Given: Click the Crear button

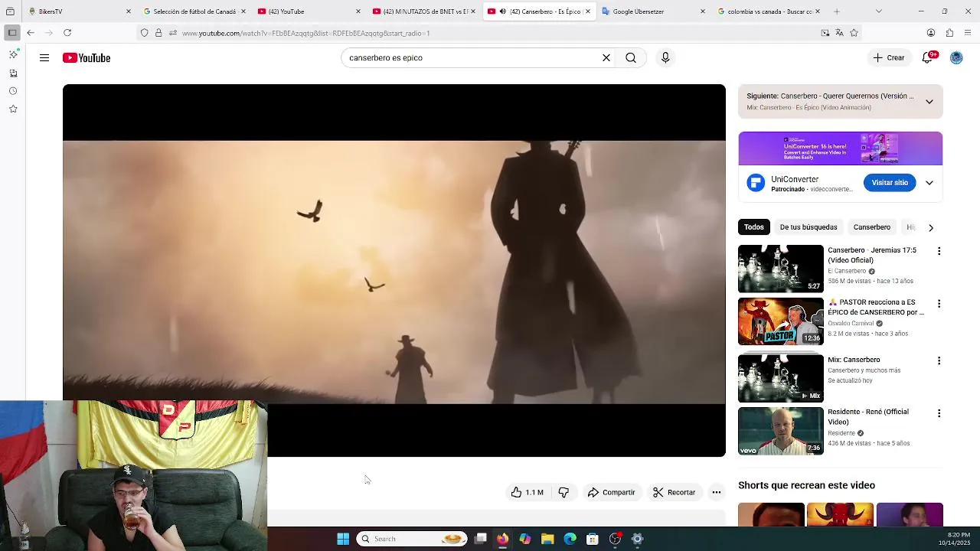Looking at the screenshot, I should 889,57.
